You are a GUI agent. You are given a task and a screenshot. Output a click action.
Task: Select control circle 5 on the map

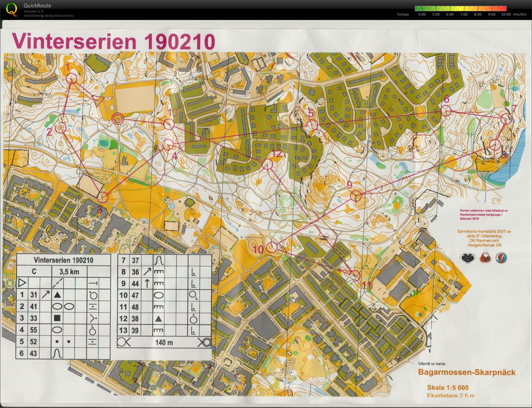[312, 125]
